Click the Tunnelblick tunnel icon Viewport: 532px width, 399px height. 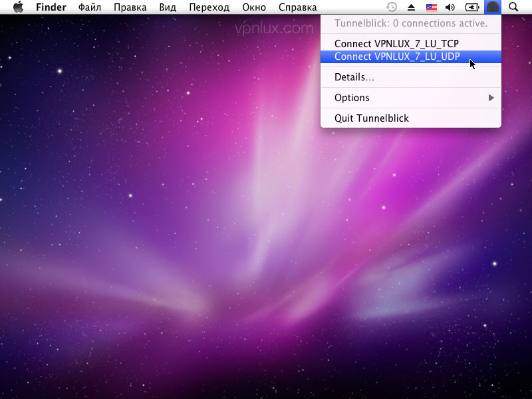click(x=493, y=7)
